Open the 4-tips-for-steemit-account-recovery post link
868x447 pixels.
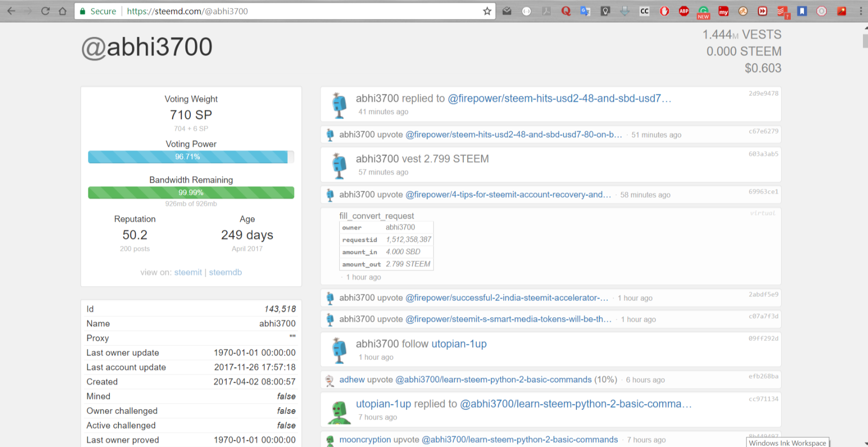(508, 194)
